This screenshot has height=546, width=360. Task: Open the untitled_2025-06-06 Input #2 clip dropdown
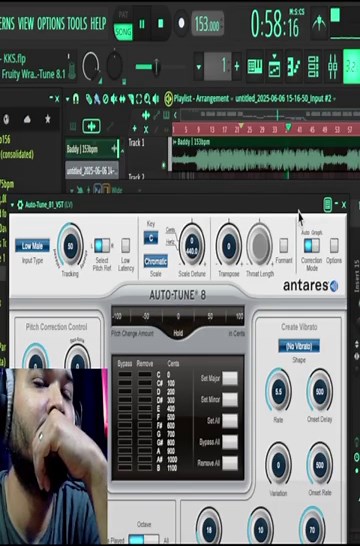(335, 99)
